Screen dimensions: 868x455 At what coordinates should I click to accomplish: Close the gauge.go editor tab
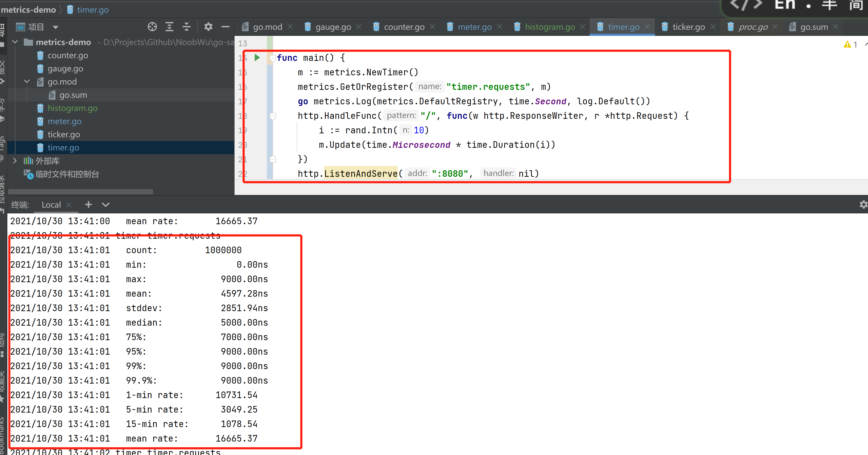point(359,27)
